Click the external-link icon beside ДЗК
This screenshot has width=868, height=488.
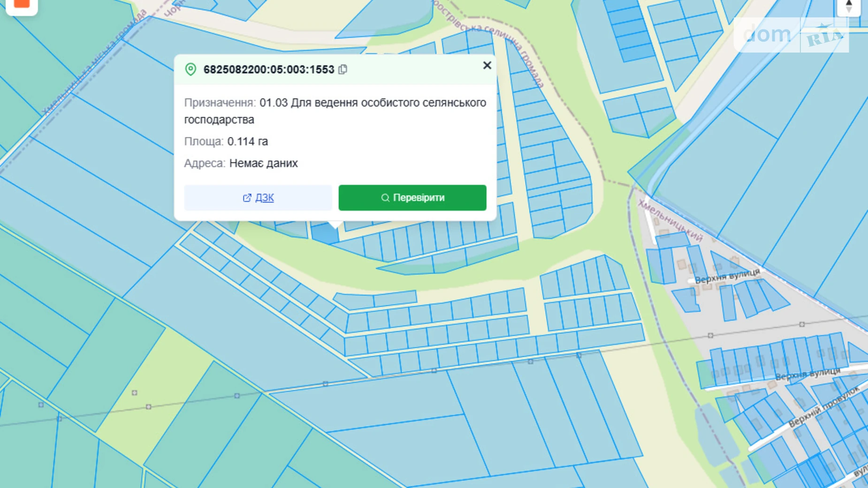point(247,198)
